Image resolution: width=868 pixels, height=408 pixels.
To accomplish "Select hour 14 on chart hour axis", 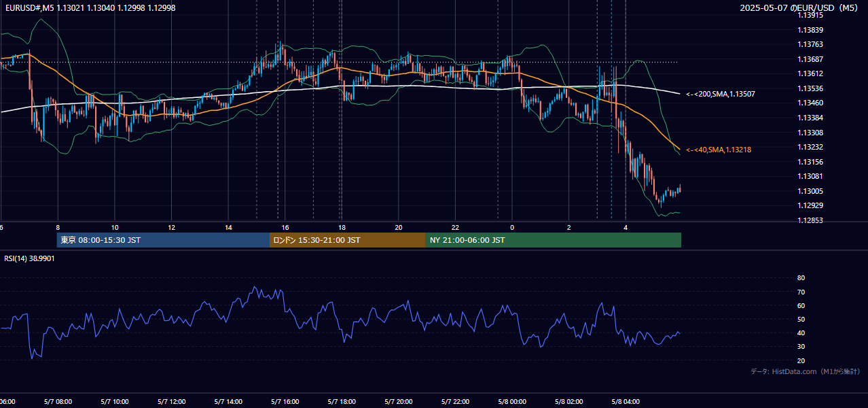I will [x=228, y=227].
